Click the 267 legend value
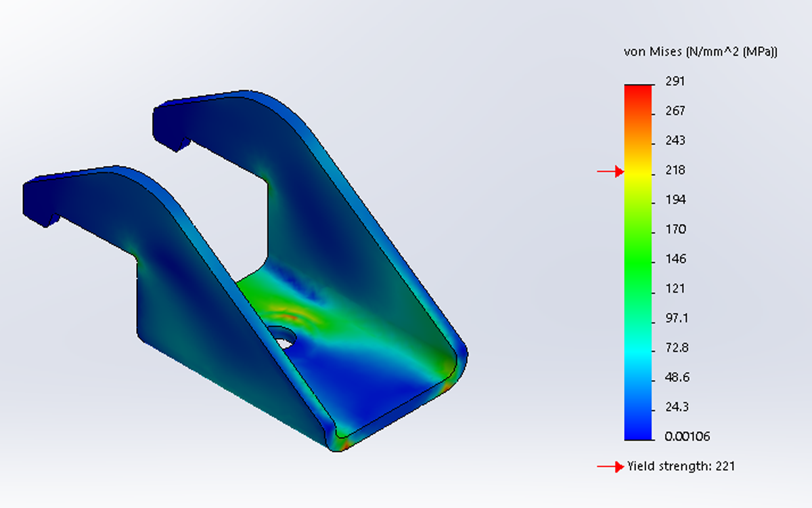 point(675,111)
